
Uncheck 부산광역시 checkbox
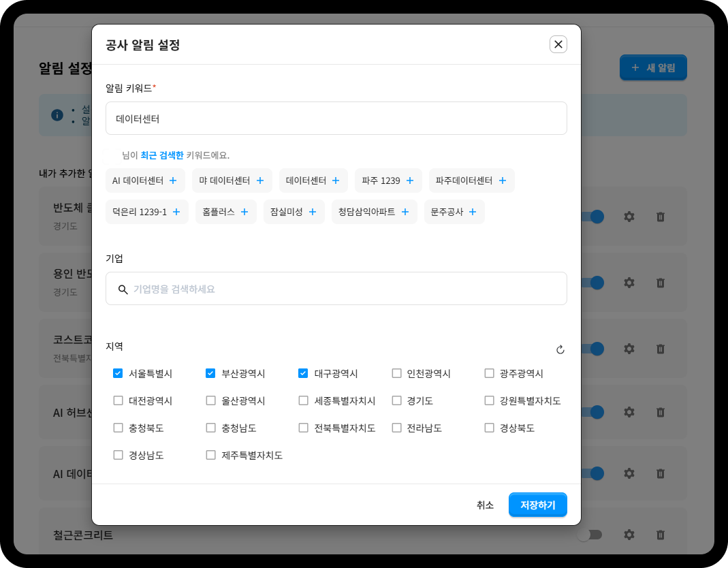(210, 373)
